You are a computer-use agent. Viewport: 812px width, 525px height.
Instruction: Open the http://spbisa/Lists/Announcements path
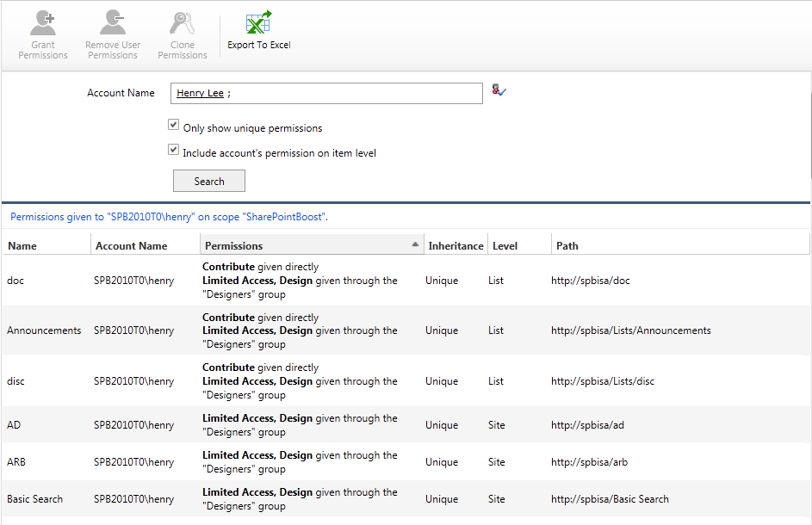pyautogui.click(x=630, y=330)
